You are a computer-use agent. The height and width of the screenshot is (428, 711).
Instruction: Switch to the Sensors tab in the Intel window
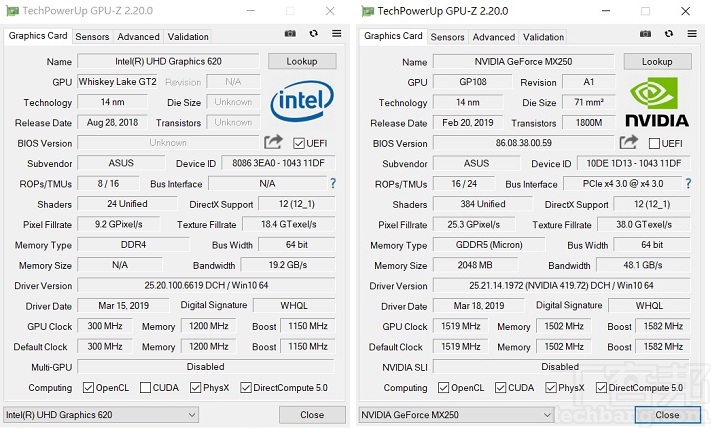pyautogui.click(x=93, y=37)
